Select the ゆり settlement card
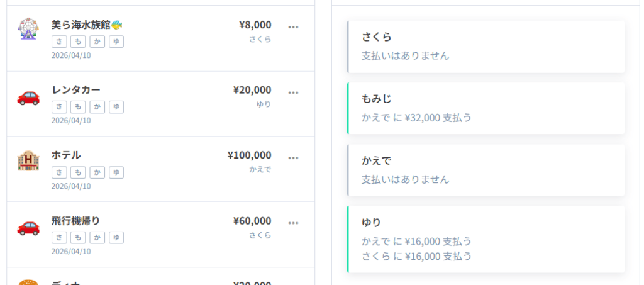The width and height of the screenshot is (644, 285). (486, 239)
